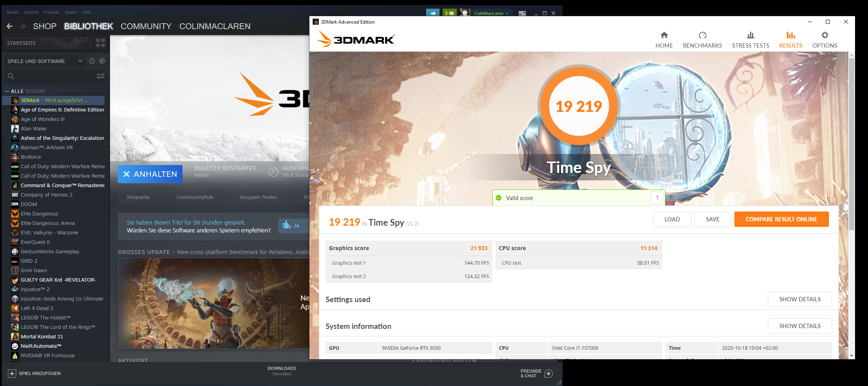Screen dimensions: 868x386
Task: Click the NVIDIA GeForce RTX 3090 cell
Action: (x=435, y=348)
